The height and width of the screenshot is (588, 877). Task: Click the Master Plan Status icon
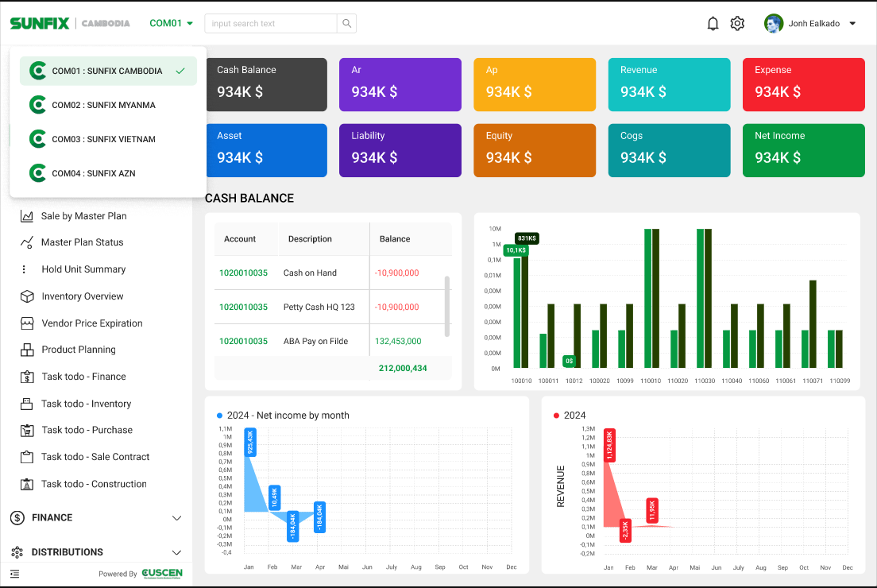26,242
